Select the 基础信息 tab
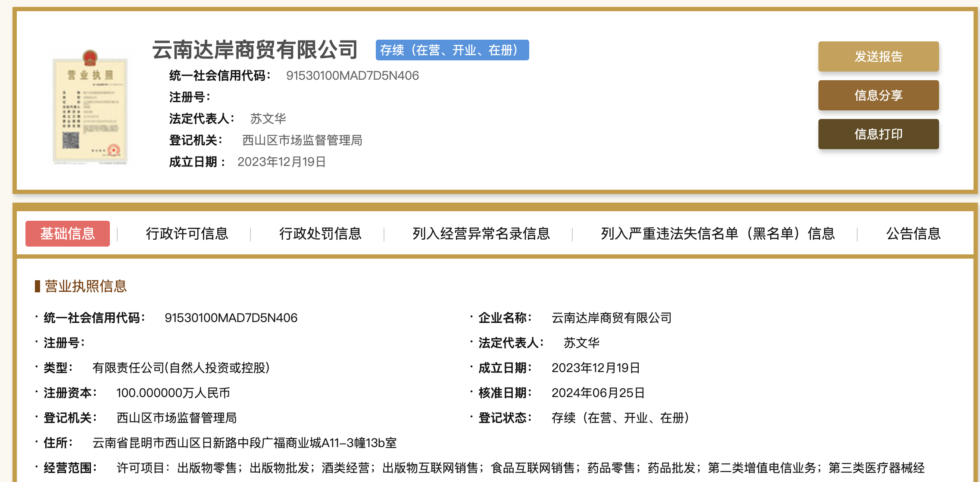The height and width of the screenshot is (482, 980). 68,234
